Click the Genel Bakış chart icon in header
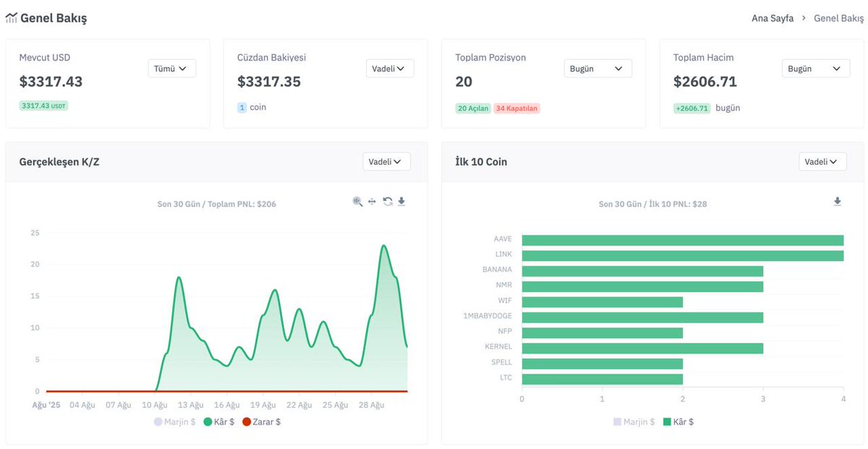The width and height of the screenshot is (868, 449). [x=11, y=18]
